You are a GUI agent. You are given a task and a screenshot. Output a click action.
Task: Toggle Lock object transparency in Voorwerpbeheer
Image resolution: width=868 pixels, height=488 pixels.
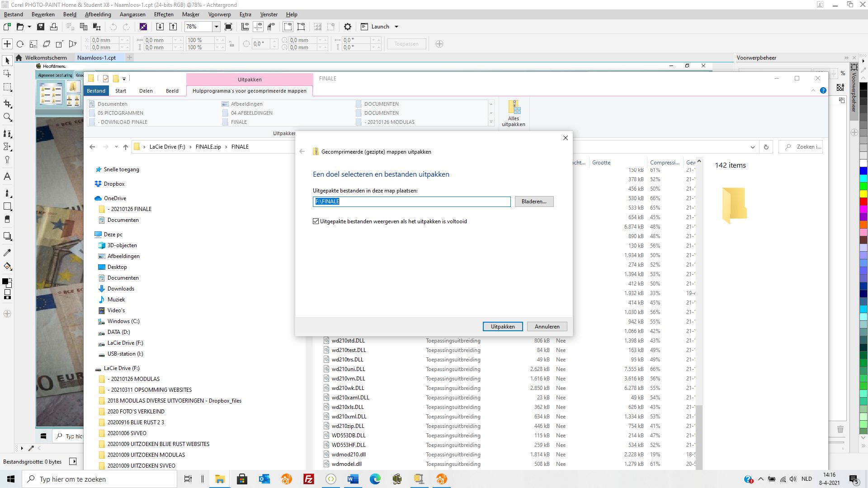tap(840, 87)
